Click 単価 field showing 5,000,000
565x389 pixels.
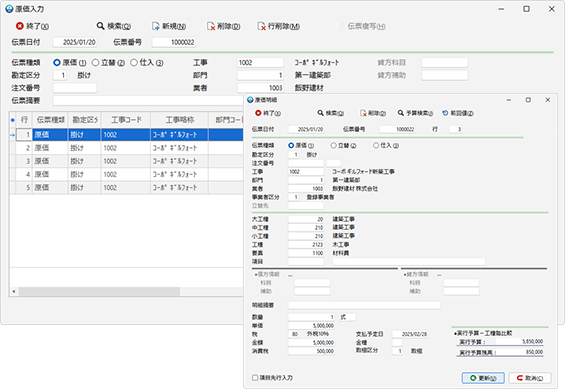tap(311, 326)
